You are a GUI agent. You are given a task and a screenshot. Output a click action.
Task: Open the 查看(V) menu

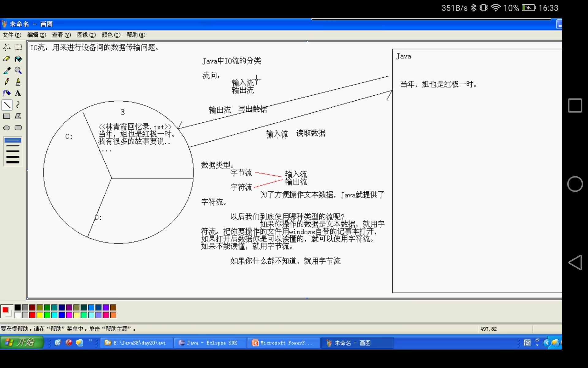pos(62,35)
